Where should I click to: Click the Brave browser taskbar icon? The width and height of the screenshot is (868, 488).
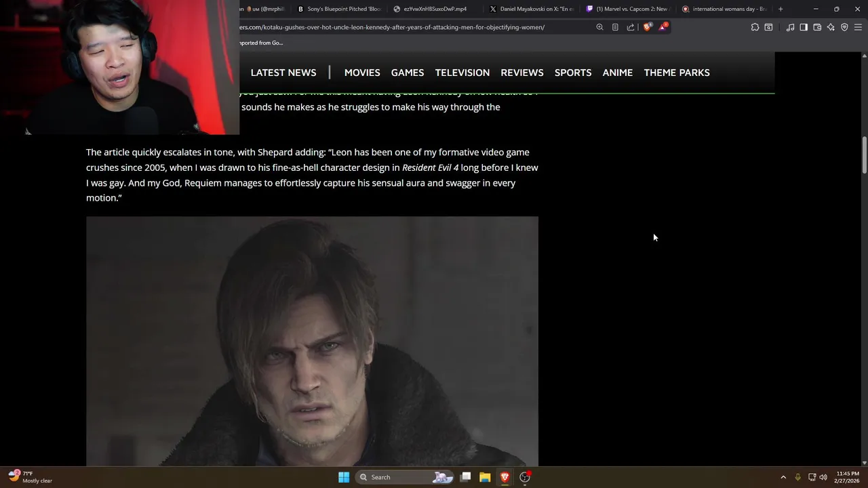505,477
